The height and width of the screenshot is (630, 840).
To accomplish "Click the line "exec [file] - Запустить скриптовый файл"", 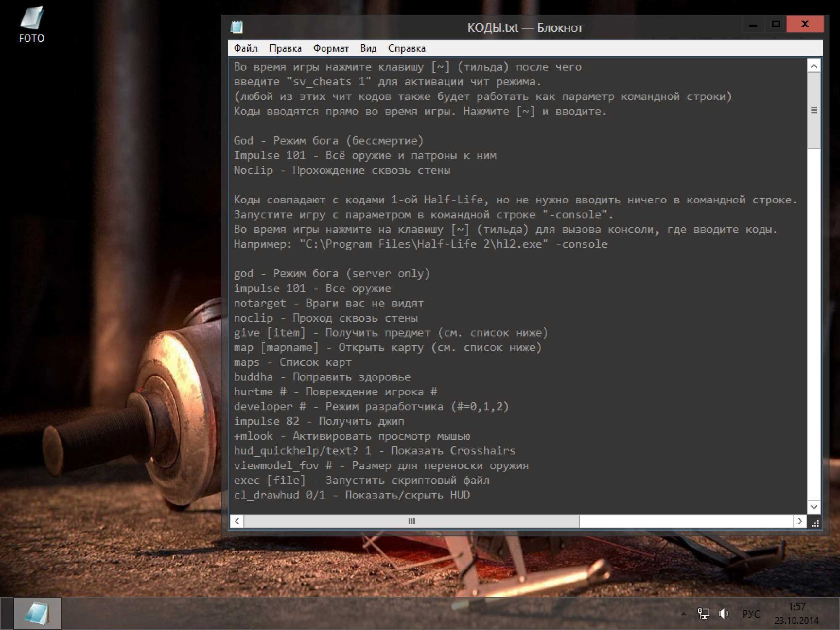I will click(362, 480).
